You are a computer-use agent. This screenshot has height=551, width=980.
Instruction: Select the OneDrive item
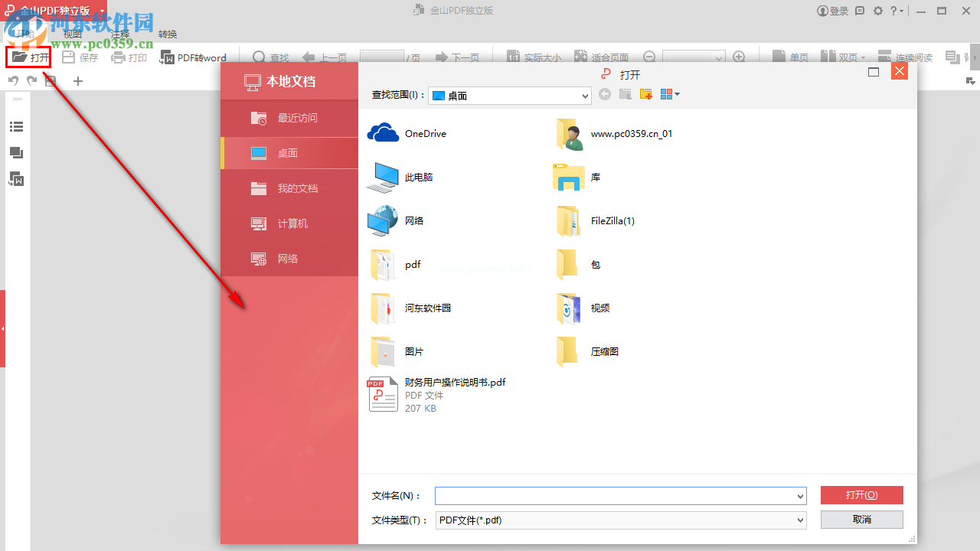[407, 133]
